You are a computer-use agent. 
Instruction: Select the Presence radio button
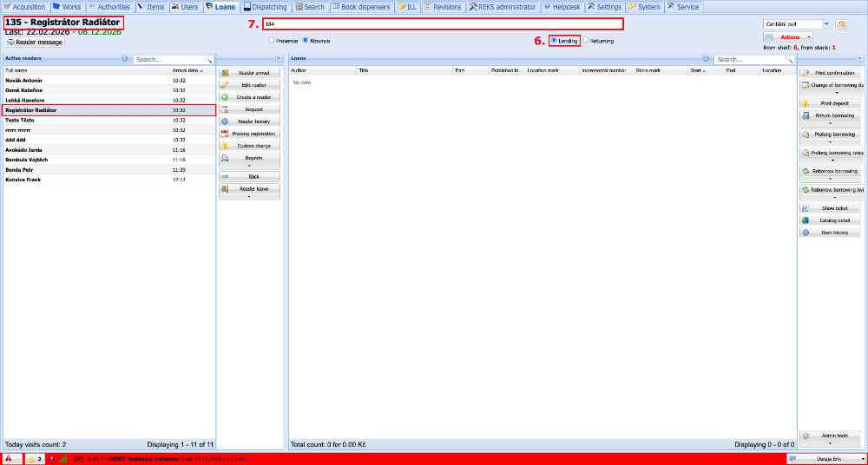pyautogui.click(x=271, y=41)
